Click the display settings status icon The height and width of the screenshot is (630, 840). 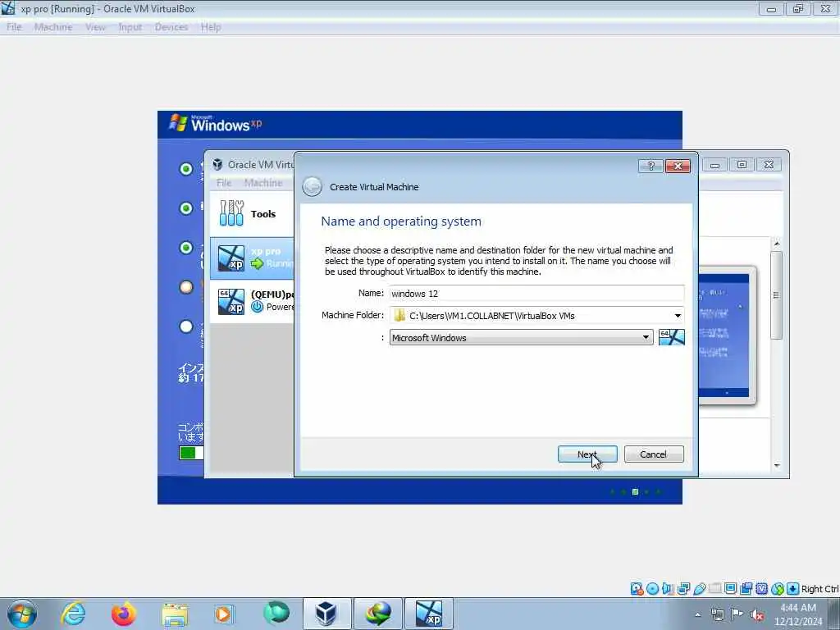coord(730,589)
